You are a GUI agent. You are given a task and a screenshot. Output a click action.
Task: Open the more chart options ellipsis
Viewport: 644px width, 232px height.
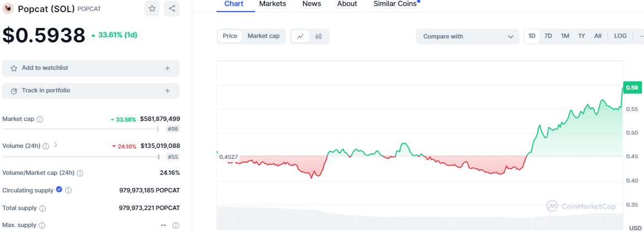641,36
